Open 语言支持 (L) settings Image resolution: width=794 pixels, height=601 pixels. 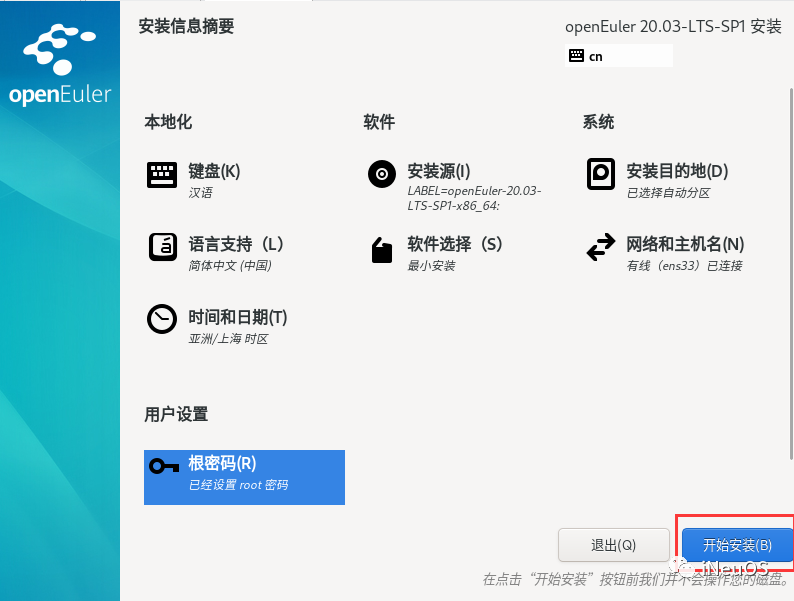tap(236, 244)
